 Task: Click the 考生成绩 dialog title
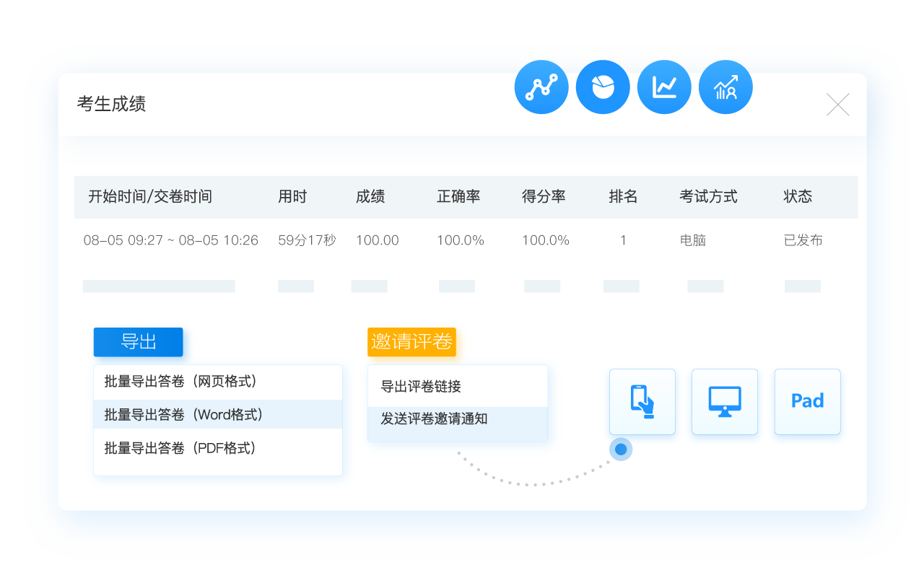coord(111,104)
